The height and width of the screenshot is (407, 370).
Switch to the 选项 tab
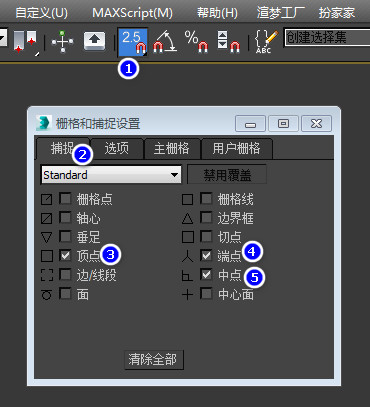coord(117,148)
